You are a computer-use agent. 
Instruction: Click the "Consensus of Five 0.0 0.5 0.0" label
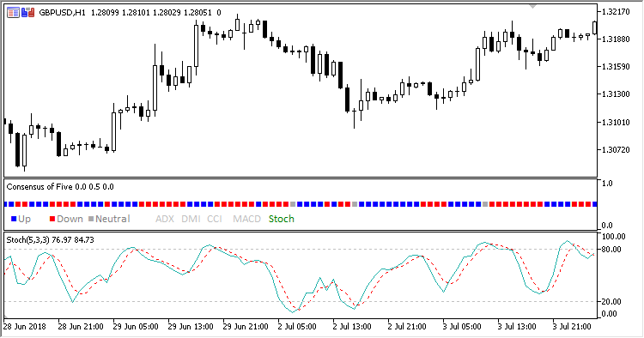[x=60, y=187]
